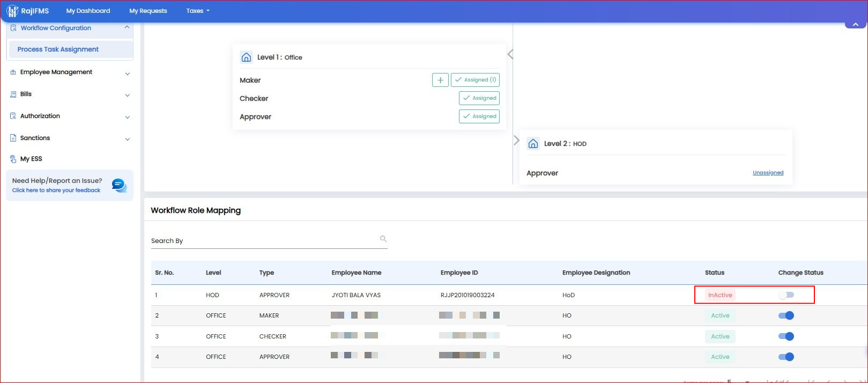Click the Change Status column header
Image resolution: width=868 pixels, height=383 pixels.
(800, 272)
